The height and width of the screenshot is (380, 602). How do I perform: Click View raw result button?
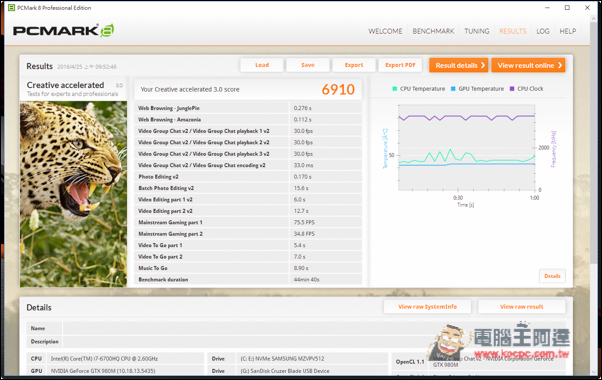coord(521,307)
